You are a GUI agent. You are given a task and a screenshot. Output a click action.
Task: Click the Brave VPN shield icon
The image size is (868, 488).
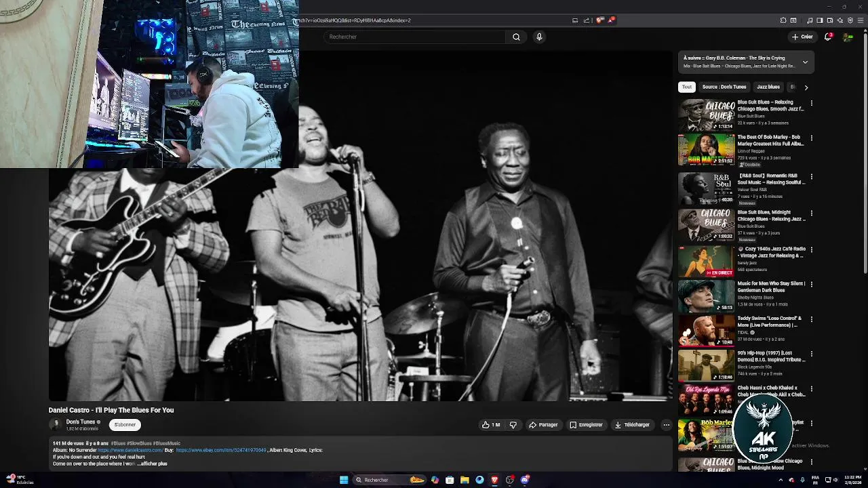(850, 20)
